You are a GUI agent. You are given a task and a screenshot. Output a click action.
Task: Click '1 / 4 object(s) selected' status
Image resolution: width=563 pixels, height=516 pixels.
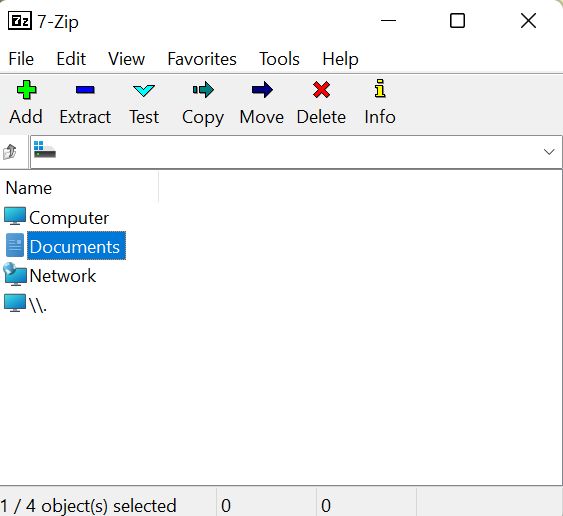88,506
